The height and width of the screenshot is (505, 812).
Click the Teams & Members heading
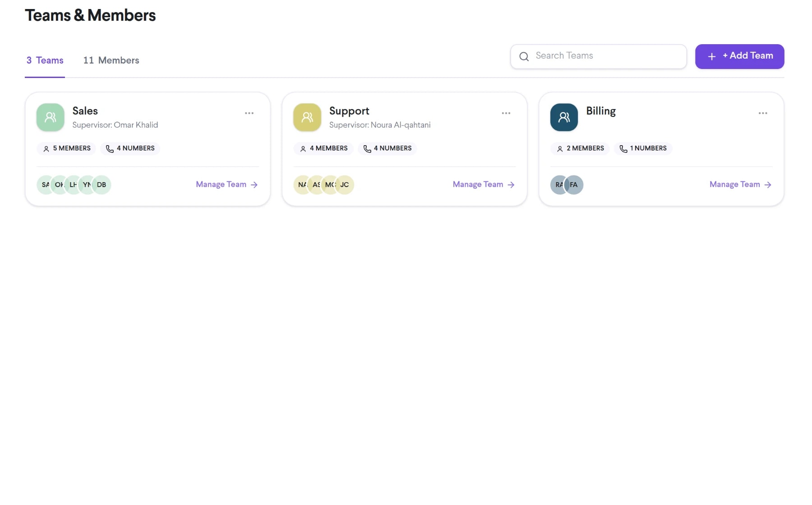90,15
